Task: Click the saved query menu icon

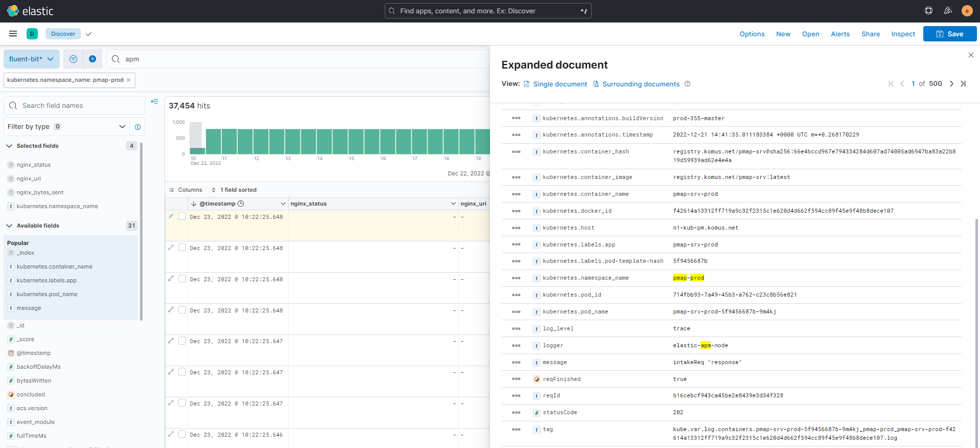Action: 74,59
